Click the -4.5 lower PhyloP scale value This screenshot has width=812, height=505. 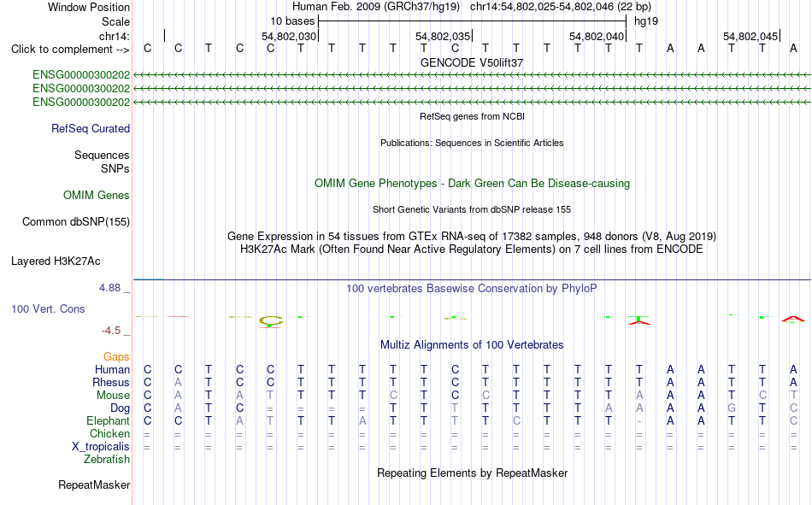111,331
